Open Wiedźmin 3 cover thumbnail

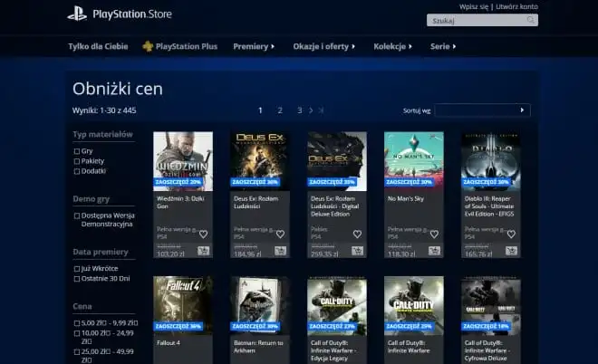(183, 161)
